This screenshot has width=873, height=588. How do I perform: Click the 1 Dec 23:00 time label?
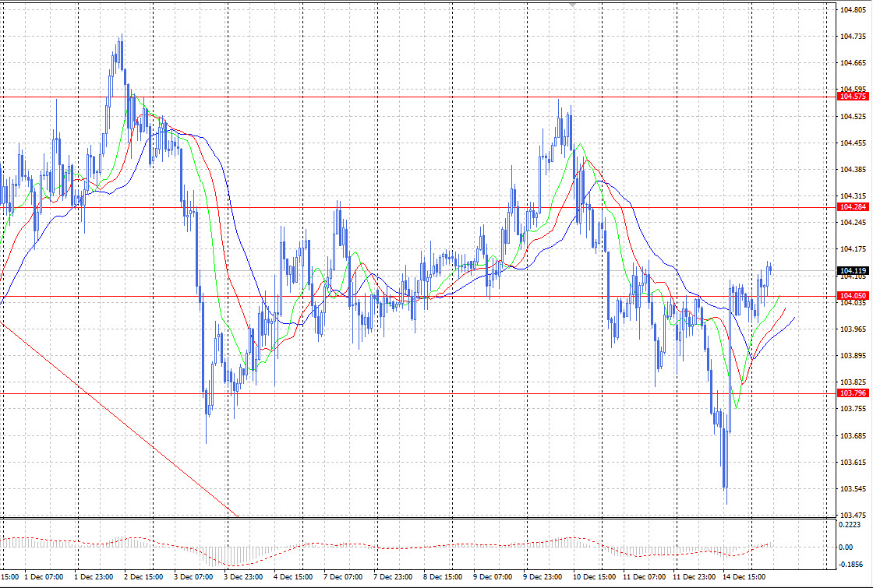(x=94, y=577)
